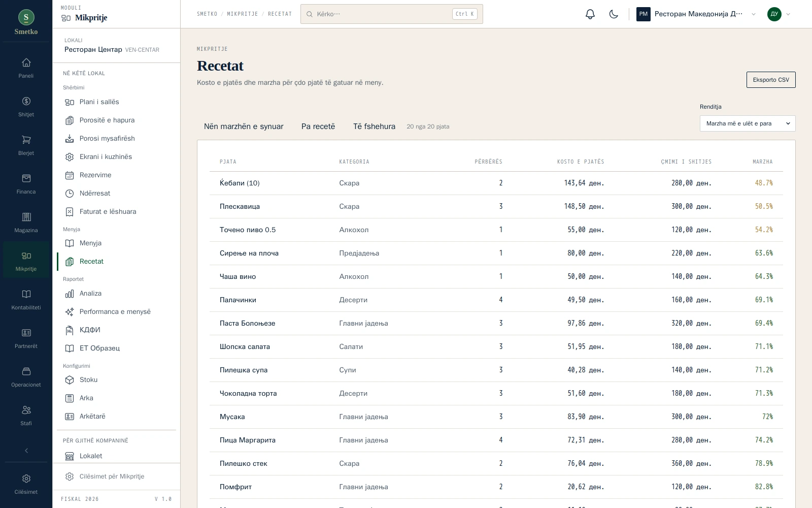Collapse the left rail chevron
This screenshot has height=508, width=812.
click(x=26, y=451)
